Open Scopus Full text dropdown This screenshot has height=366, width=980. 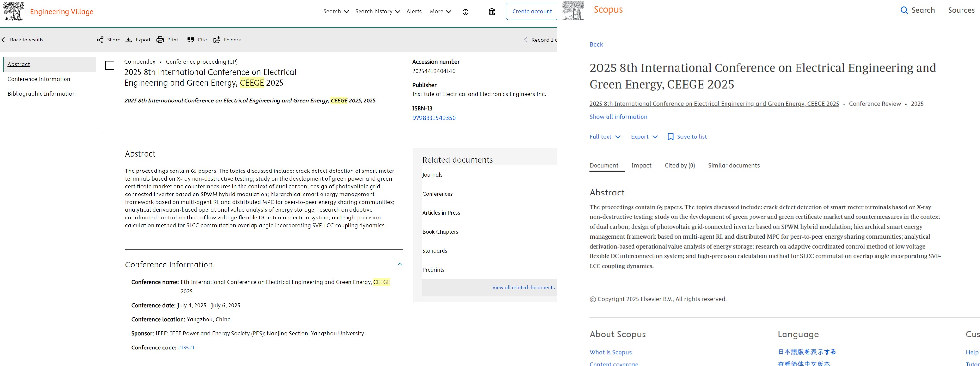coord(605,136)
